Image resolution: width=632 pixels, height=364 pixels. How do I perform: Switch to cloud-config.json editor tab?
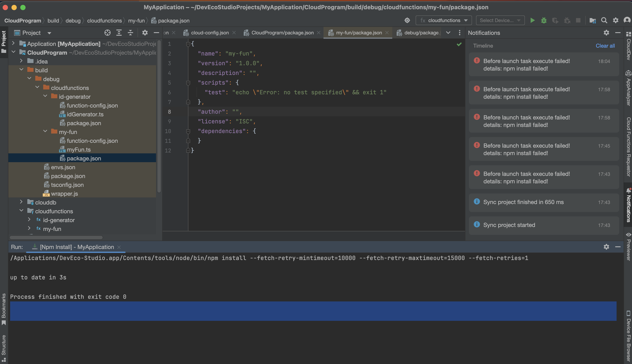[210, 33]
